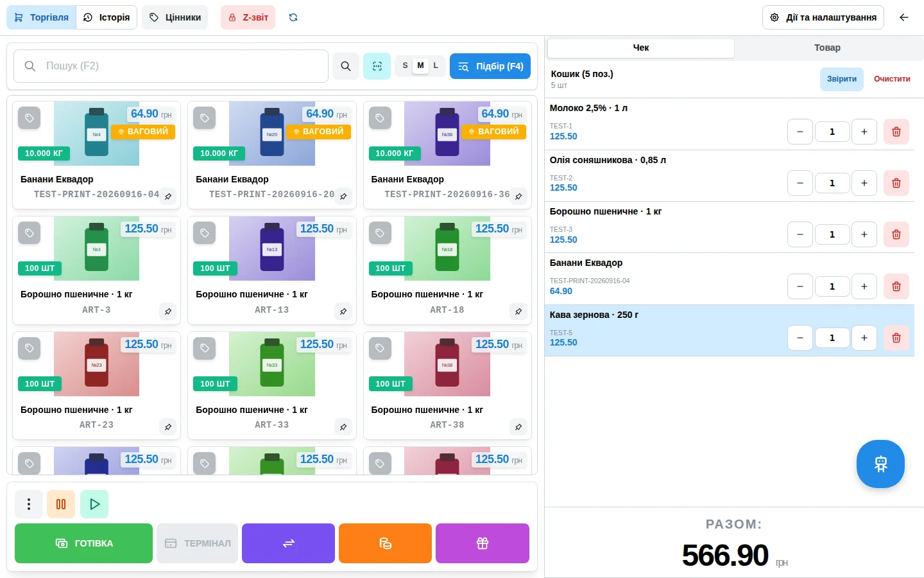Decrease quantity of Молоко 2,5%
The width and height of the screenshot is (924, 578).
click(x=800, y=132)
